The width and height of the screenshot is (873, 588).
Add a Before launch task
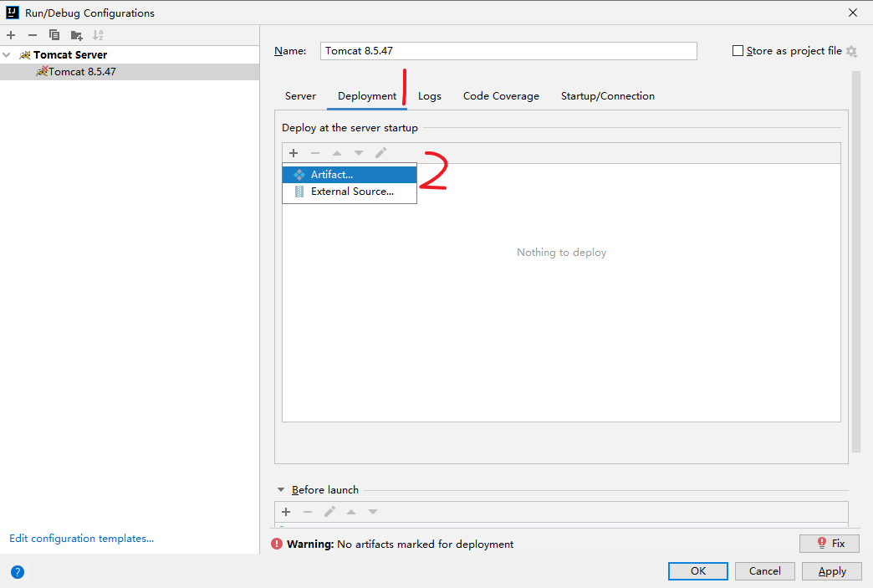pos(286,512)
